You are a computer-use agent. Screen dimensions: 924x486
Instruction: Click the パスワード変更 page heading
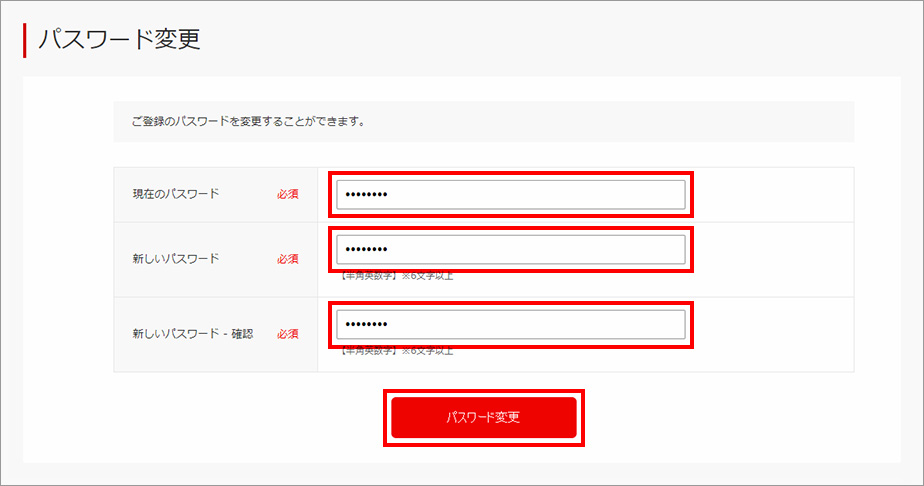point(120,39)
